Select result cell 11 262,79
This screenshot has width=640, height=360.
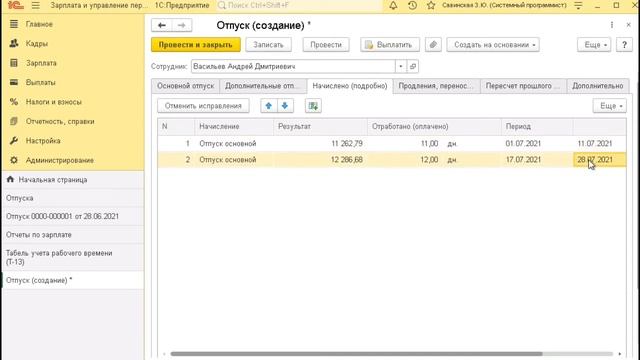pyautogui.click(x=320, y=144)
